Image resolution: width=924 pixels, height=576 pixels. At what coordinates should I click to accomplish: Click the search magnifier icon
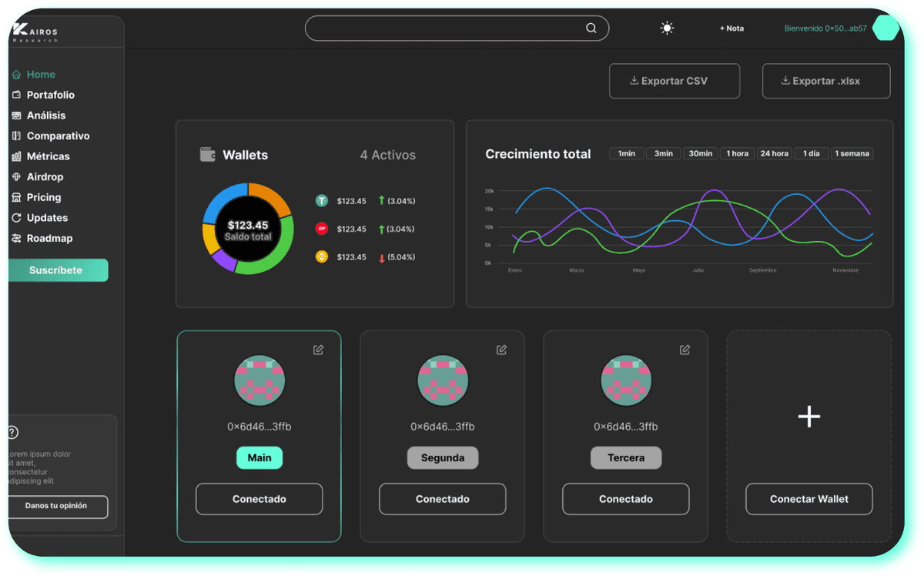tap(591, 28)
